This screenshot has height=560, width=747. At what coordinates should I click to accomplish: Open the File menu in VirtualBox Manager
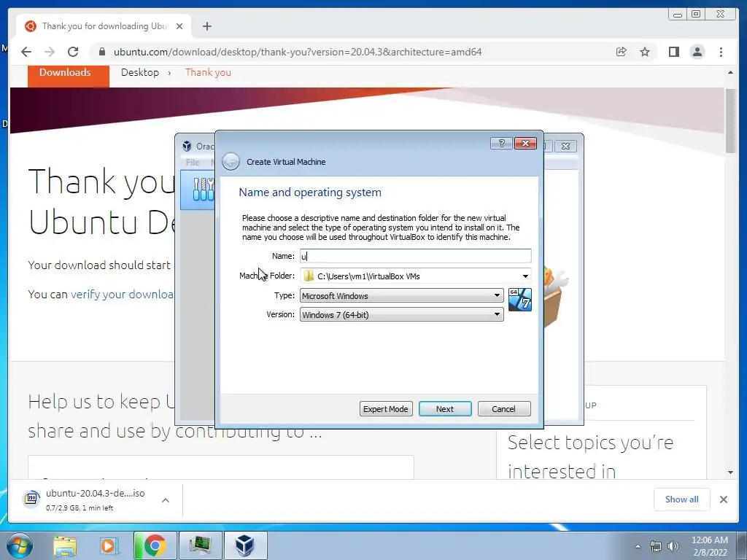click(x=193, y=163)
